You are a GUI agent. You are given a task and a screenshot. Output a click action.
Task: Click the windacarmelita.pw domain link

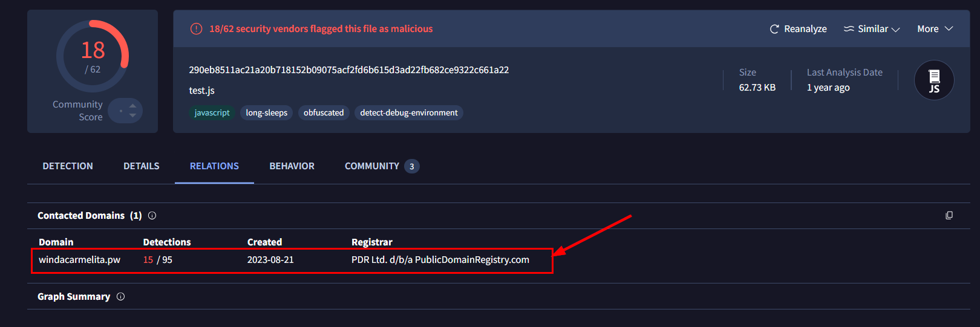pyautogui.click(x=79, y=260)
